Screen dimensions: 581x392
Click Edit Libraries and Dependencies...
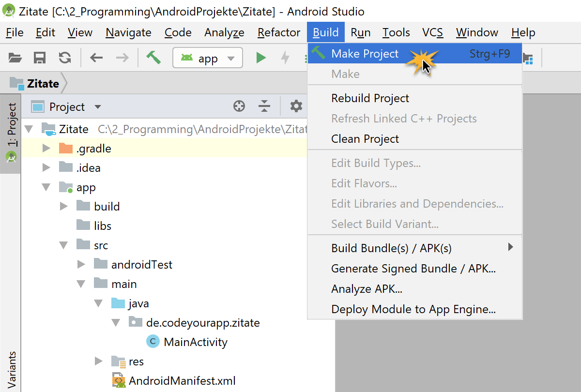coord(415,204)
